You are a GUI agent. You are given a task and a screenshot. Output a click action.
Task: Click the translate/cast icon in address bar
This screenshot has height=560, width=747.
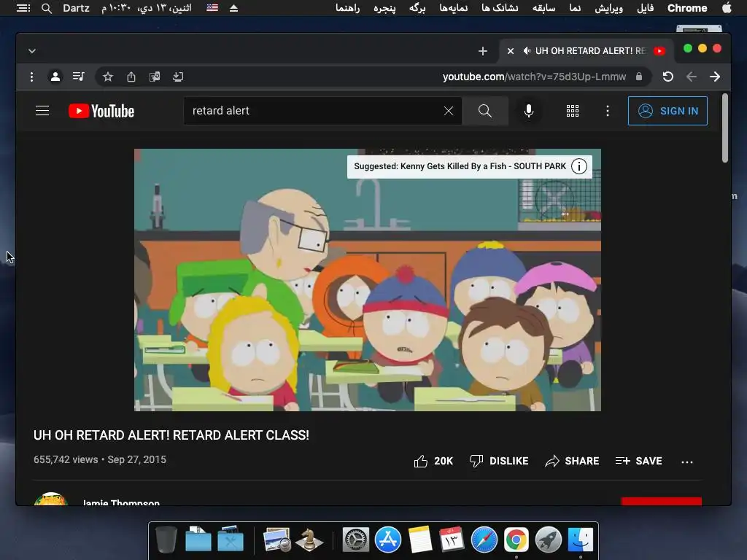coord(155,77)
